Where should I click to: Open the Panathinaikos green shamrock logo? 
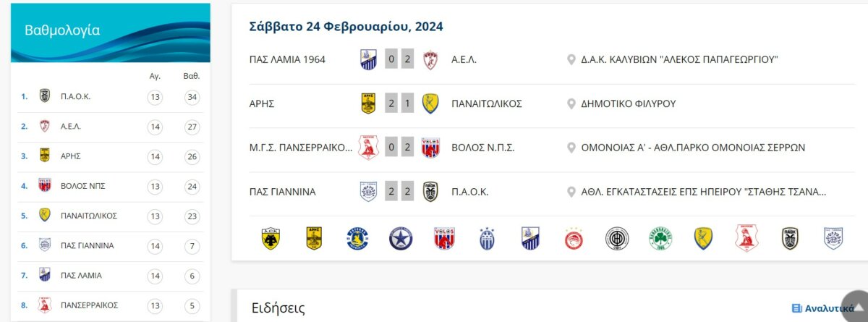click(660, 239)
